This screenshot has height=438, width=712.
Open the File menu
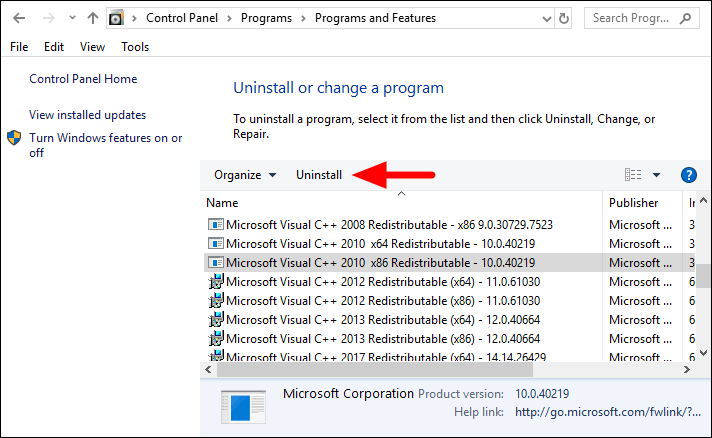click(x=19, y=47)
